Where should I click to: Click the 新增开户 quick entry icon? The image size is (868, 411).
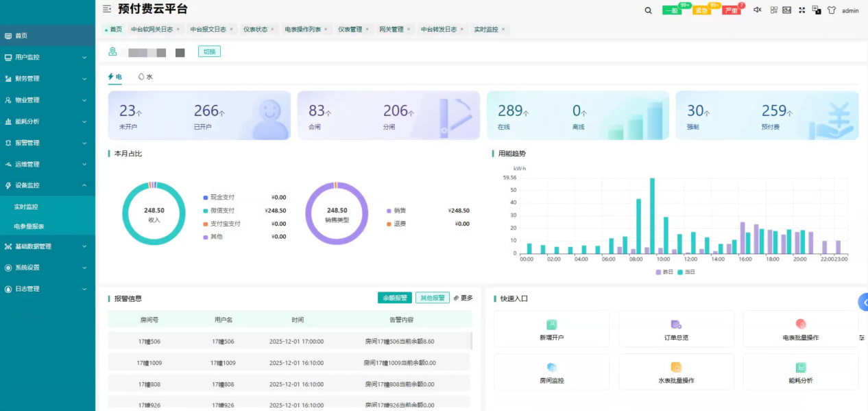pyautogui.click(x=551, y=325)
